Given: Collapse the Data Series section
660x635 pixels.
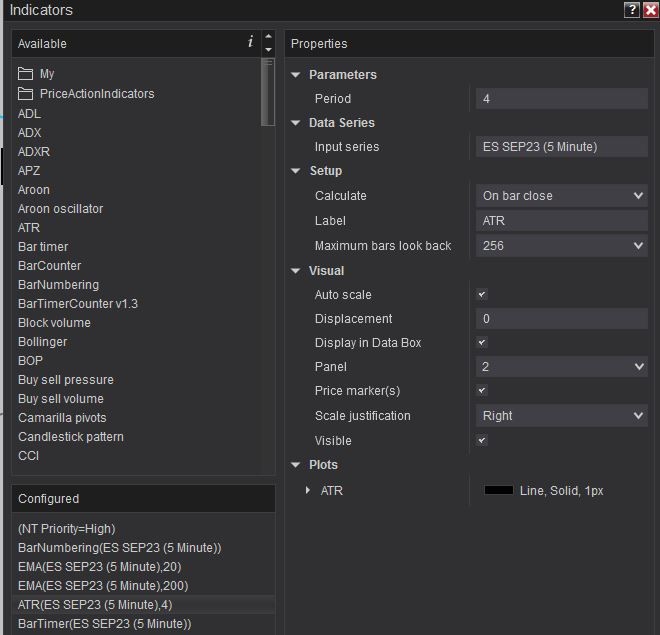Looking at the screenshot, I should (x=296, y=123).
